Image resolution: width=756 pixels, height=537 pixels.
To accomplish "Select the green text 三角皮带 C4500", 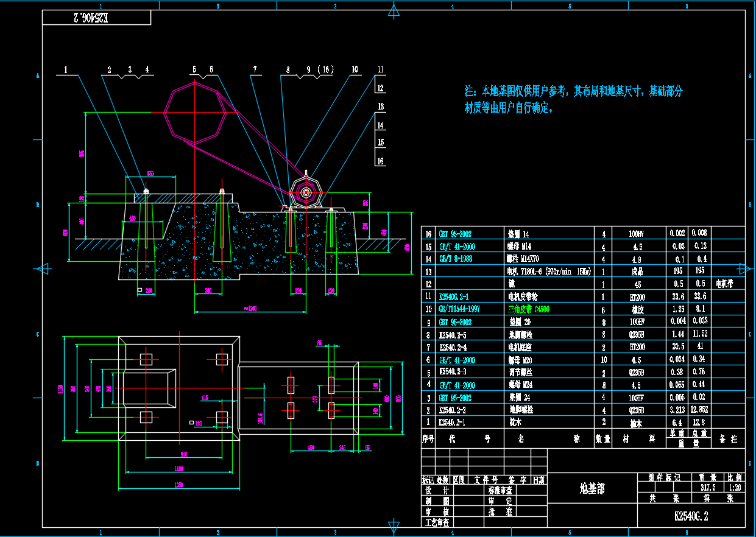I will [x=528, y=309].
